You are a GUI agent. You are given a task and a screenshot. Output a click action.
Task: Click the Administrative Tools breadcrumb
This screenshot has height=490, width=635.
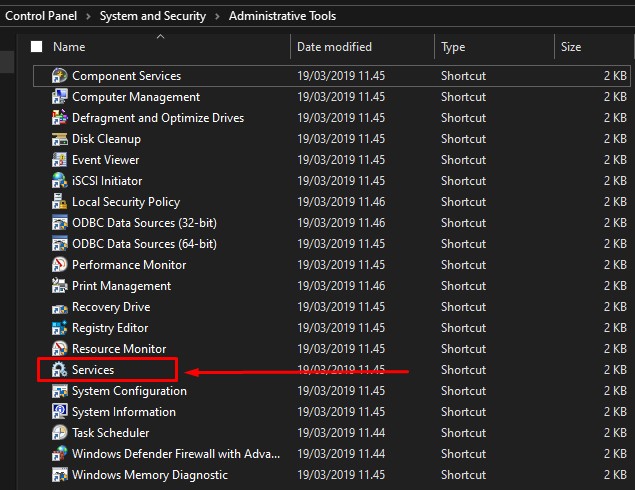coord(282,16)
